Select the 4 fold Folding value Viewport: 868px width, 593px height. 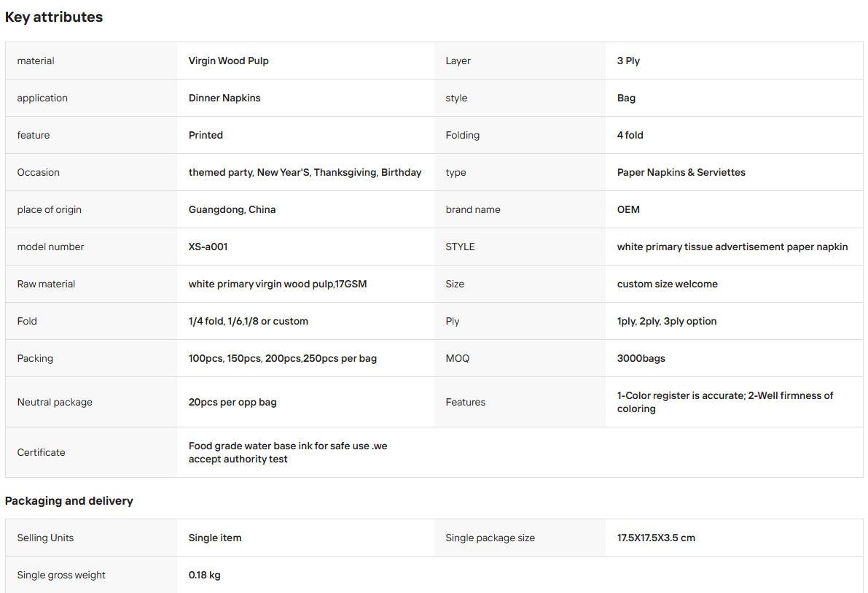click(x=630, y=135)
